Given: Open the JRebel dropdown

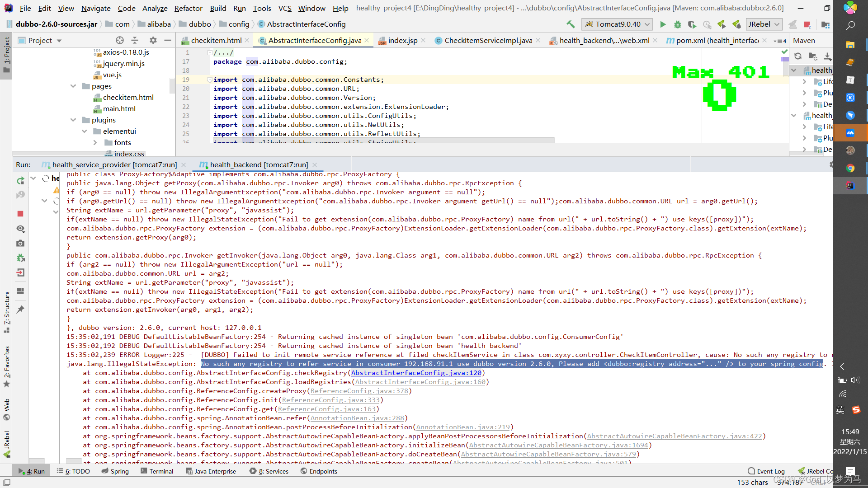Looking at the screenshot, I should tap(764, 24).
